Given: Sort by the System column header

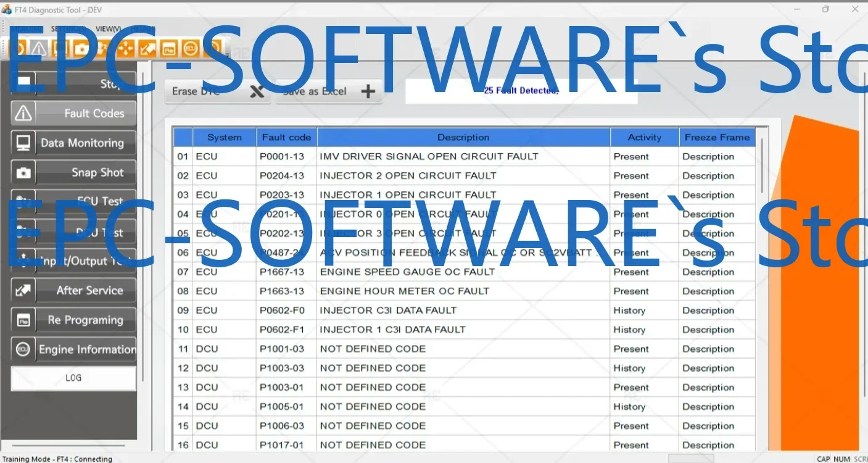Looking at the screenshot, I should [x=225, y=137].
